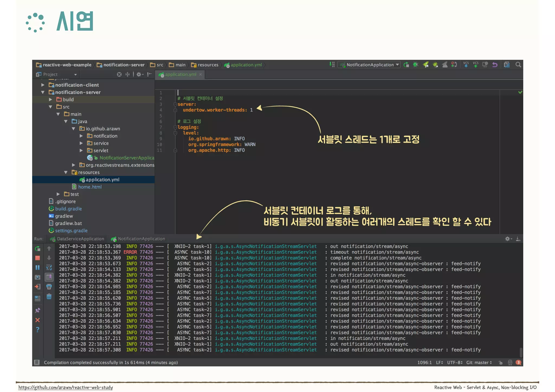Open Search Everywhere magnifier icon
The height and width of the screenshot is (392, 555).
[518, 65]
